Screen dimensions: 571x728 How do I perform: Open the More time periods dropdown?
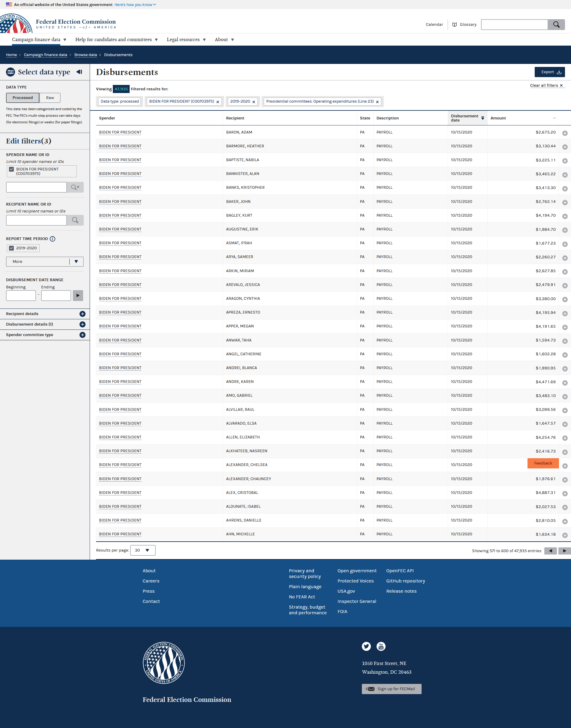pyautogui.click(x=45, y=261)
